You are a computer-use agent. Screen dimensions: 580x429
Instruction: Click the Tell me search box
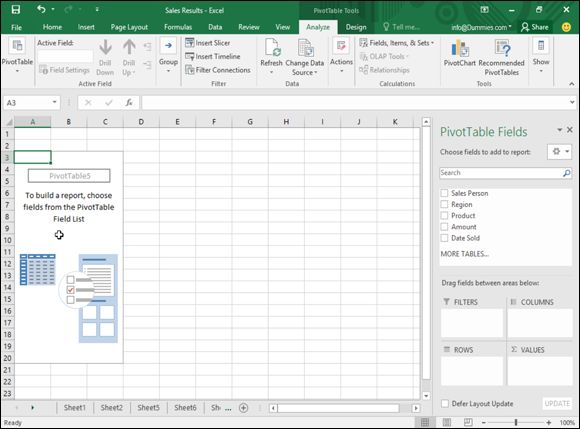coord(401,27)
